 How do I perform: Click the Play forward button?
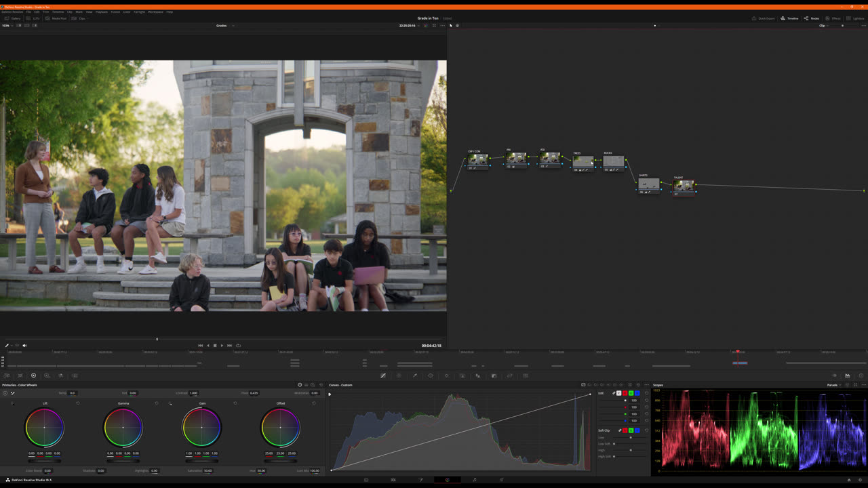click(222, 346)
